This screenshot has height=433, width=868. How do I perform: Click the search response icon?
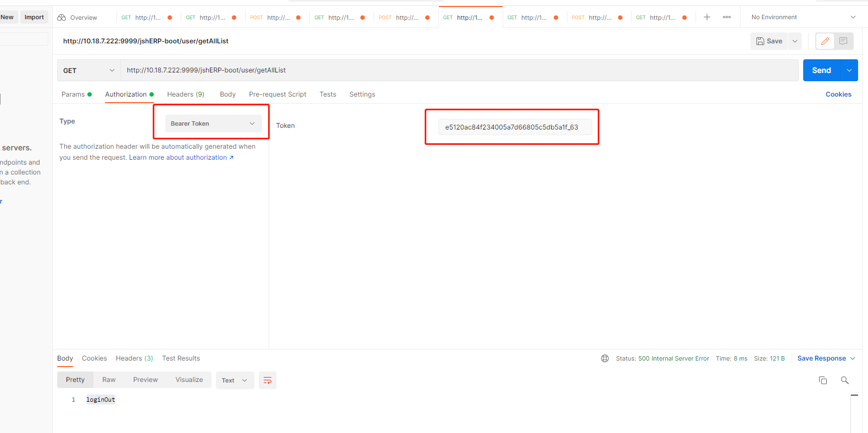[x=845, y=380]
